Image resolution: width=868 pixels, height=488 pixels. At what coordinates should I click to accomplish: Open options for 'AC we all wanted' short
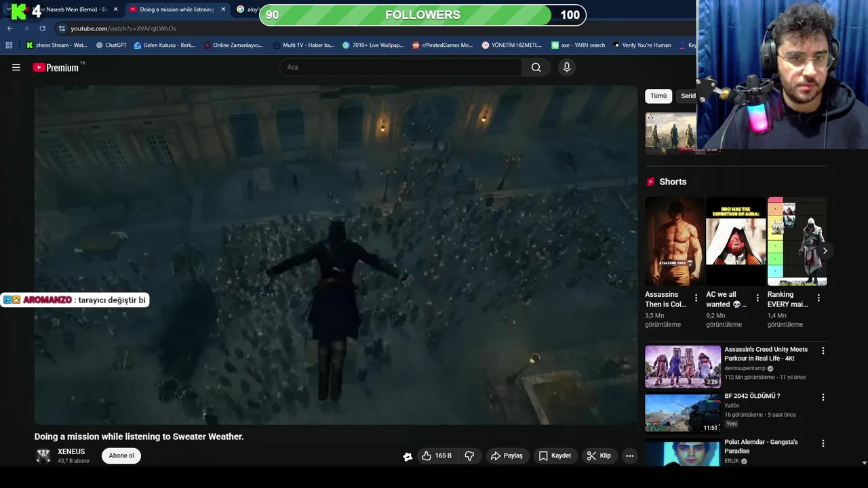pos(757,298)
